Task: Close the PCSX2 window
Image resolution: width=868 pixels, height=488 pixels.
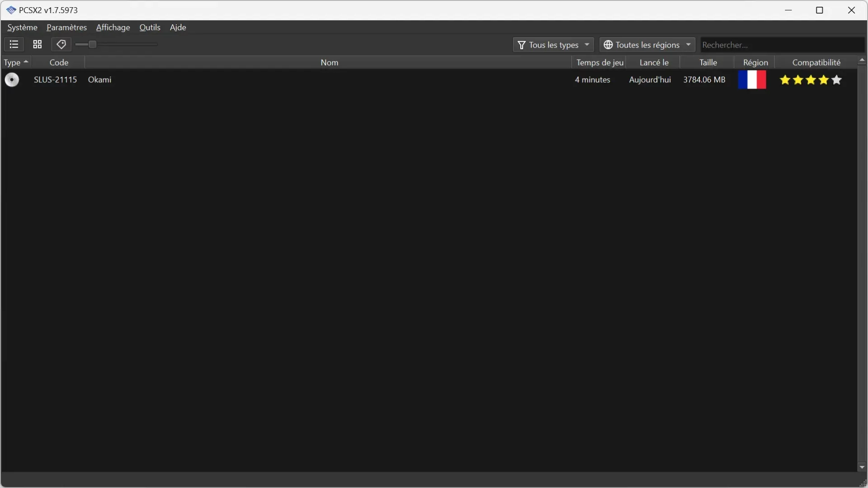Action: 851,10
